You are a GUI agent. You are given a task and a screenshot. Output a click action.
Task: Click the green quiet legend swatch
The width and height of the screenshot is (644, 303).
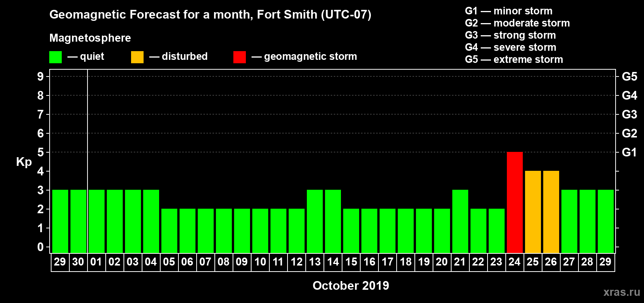click(55, 57)
